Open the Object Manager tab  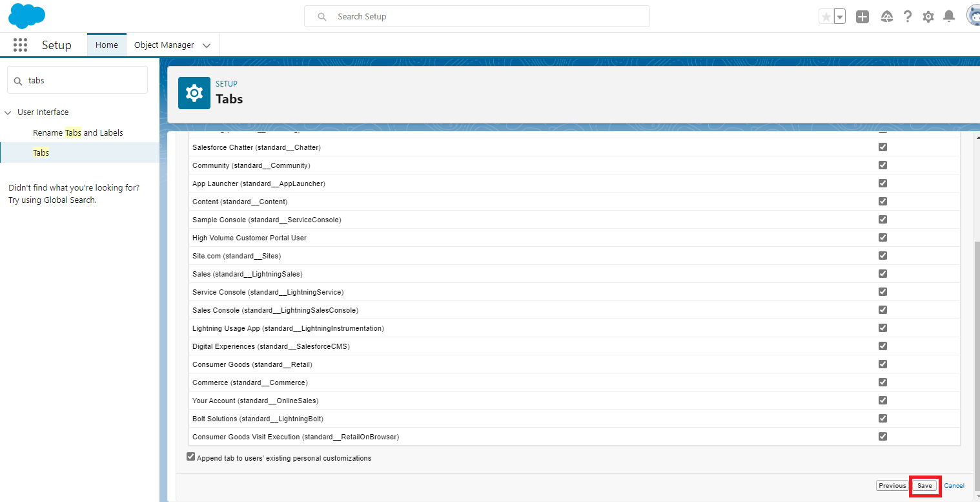pos(164,45)
